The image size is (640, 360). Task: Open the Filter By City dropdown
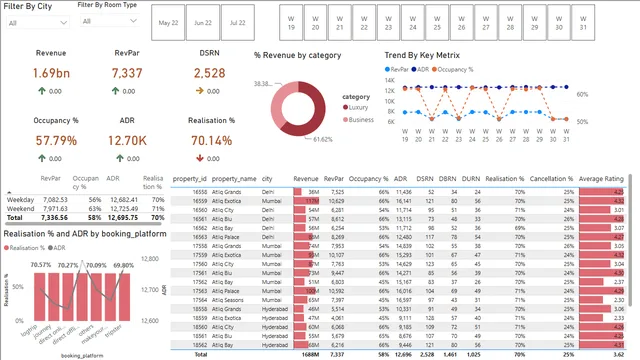pyautogui.click(x=38, y=23)
